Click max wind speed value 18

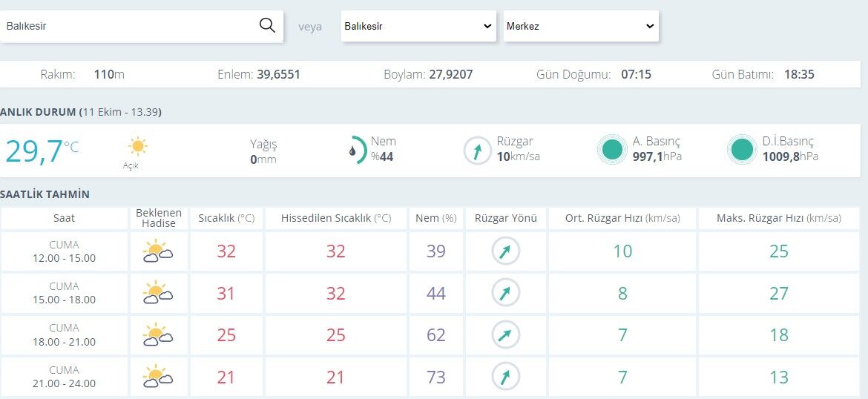(x=779, y=334)
